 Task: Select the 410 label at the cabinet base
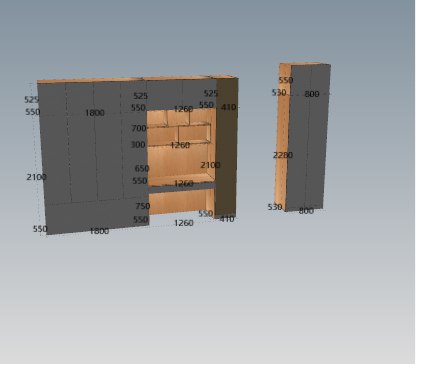click(x=227, y=219)
